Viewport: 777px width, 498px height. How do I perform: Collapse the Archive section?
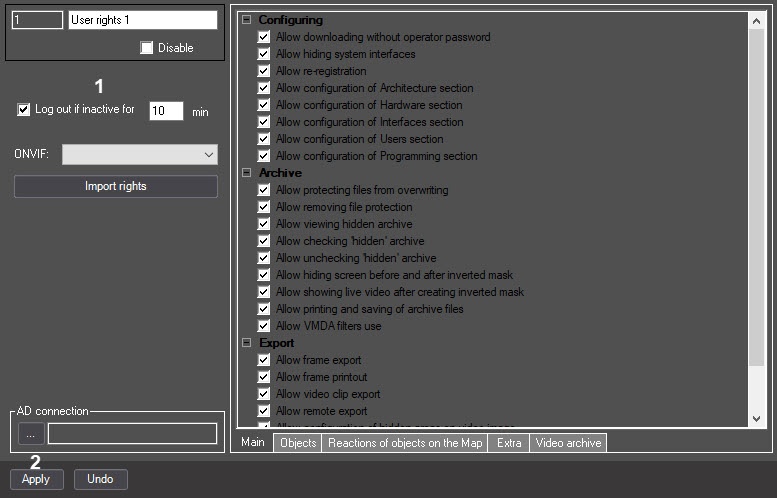246,172
